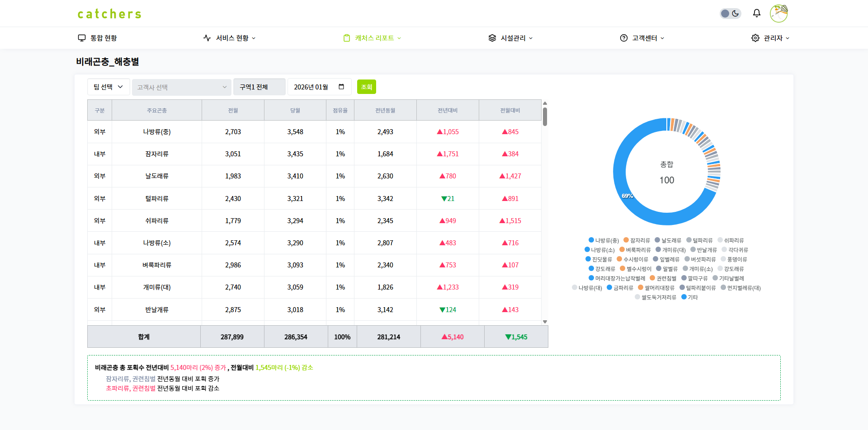Open the 캐처스 리포트 menu
This screenshot has height=430, width=868.
pyautogui.click(x=373, y=38)
